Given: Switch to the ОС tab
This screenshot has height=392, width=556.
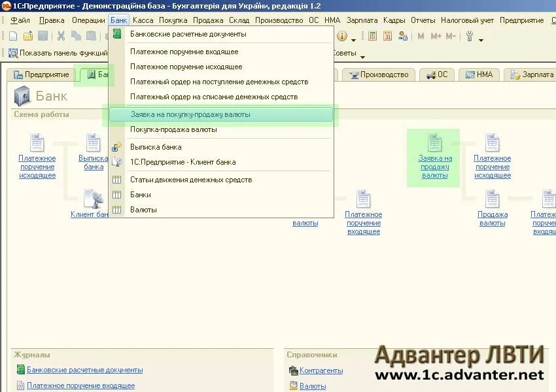Looking at the screenshot, I should pos(437,74).
